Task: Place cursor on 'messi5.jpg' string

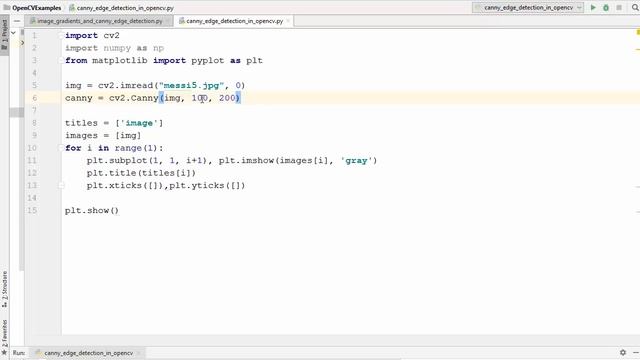Action: [191, 85]
